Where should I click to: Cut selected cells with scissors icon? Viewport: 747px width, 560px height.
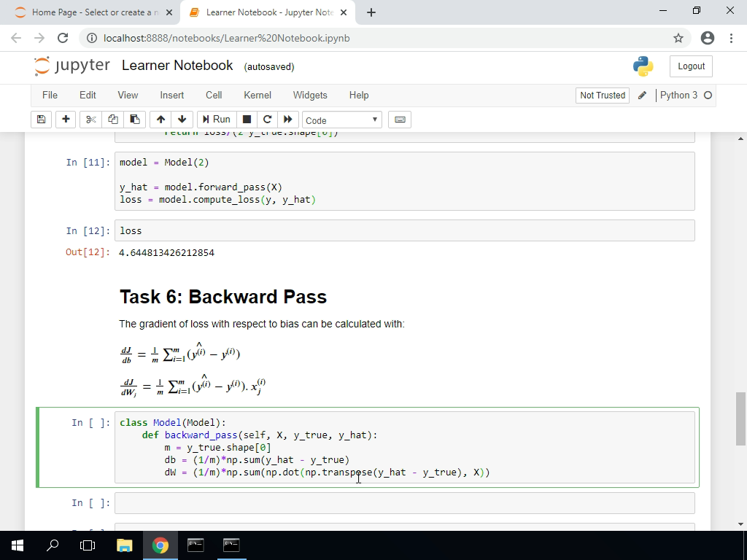coord(90,120)
